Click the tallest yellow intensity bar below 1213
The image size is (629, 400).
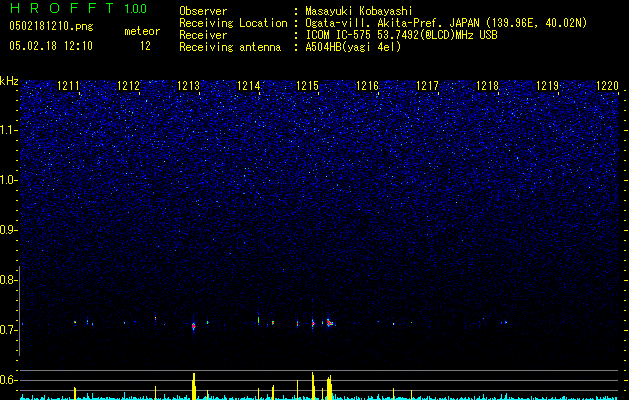tap(194, 386)
